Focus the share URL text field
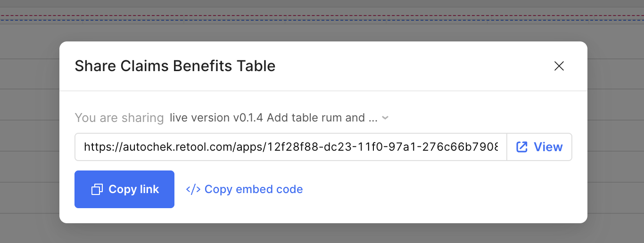The width and height of the screenshot is (644, 243). [x=290, y=147]
